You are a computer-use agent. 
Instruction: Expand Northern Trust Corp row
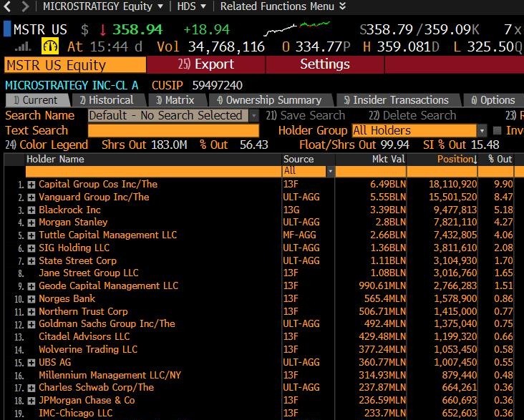[x=31, y=312]
